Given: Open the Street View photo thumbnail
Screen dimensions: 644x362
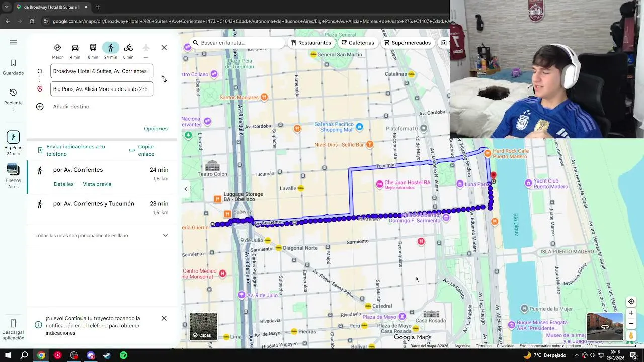Looking at the screenshot, I should (605, 327).
